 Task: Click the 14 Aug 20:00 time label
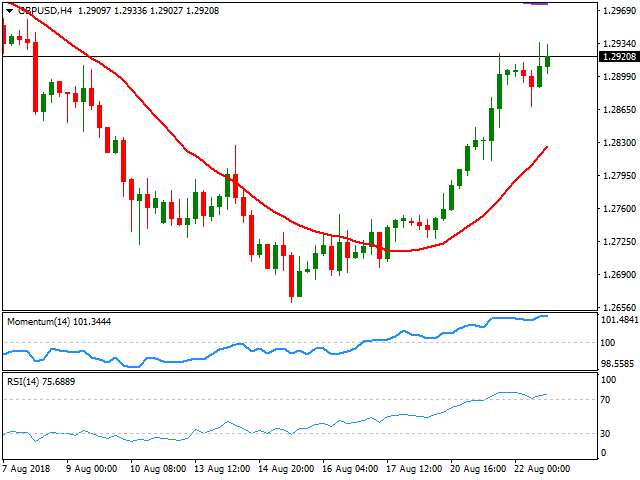(x=286, y=469)
